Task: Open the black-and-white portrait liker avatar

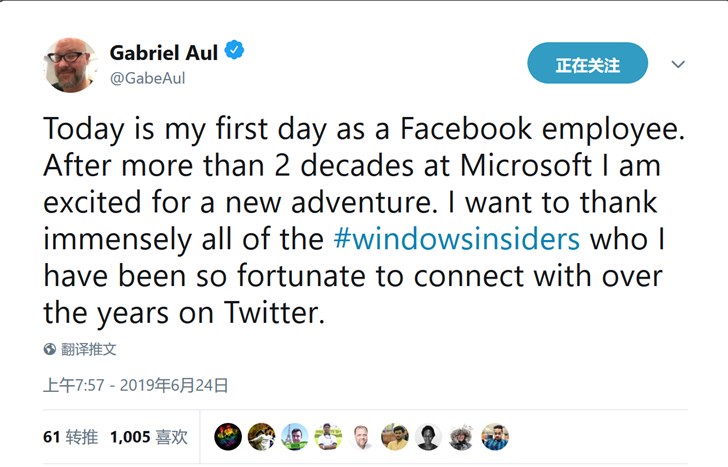Action: pyautogui.click(x=429, y=437)
